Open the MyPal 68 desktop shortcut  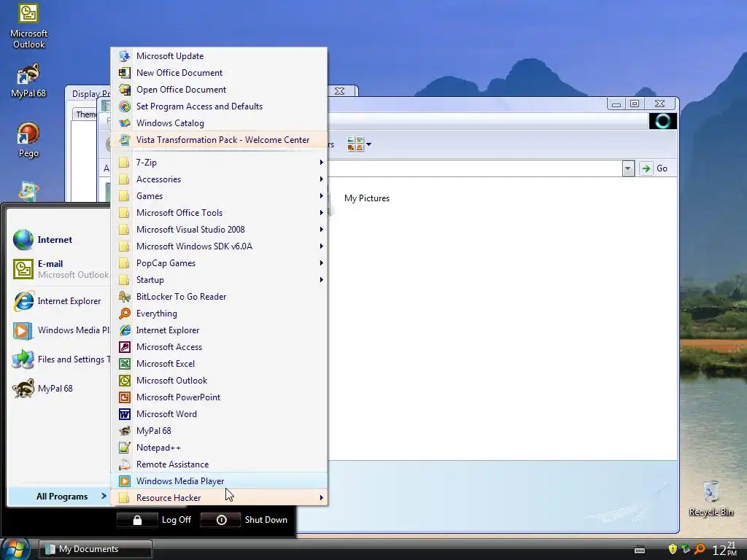click(x=28, y=81)
